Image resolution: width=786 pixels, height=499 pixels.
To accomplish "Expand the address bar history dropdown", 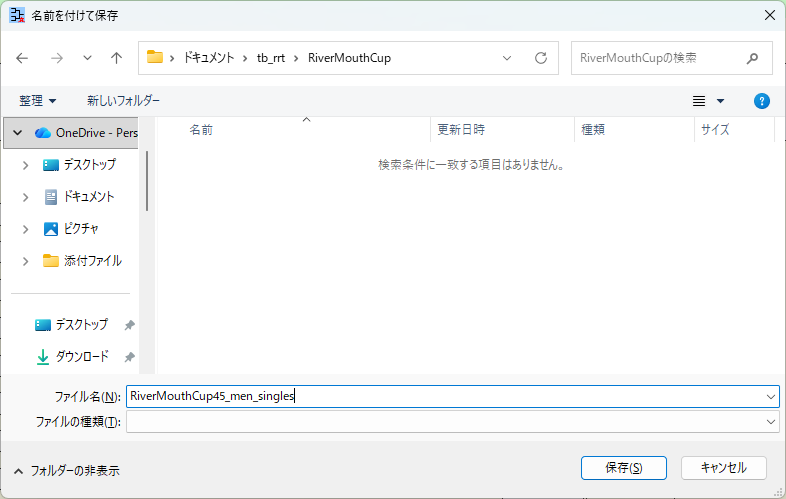I will [507, 58].
